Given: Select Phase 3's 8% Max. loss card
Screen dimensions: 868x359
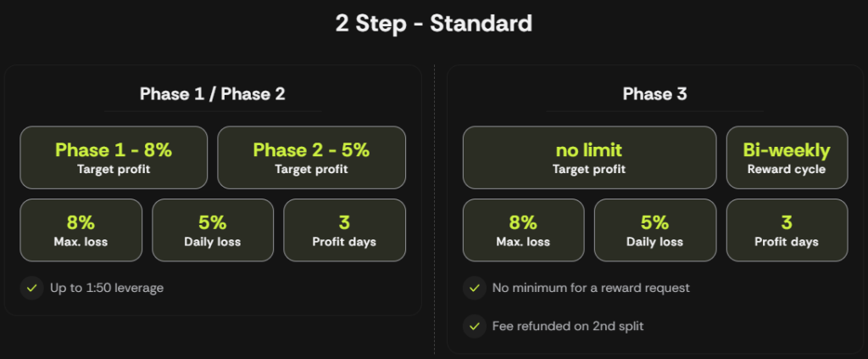Looking at the screenshot, I should click(523, 230).
